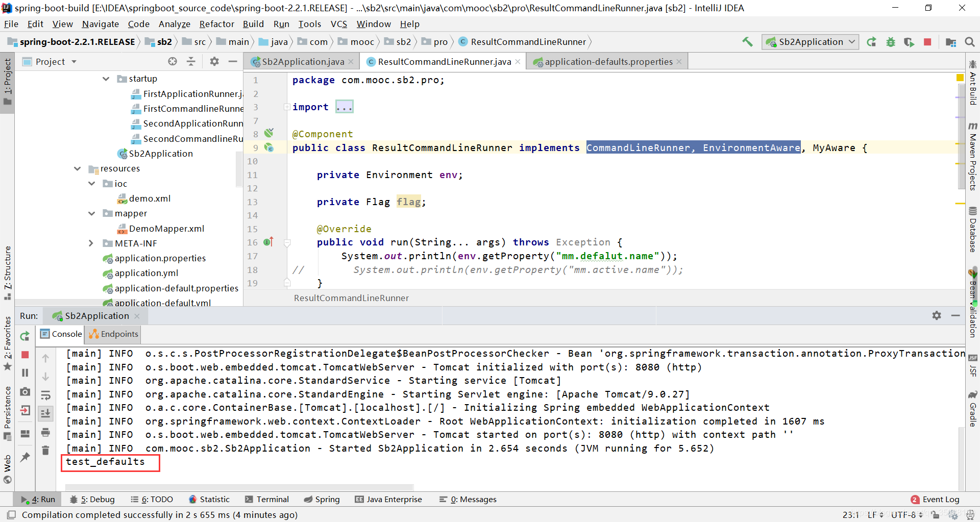Dump threads with the camera icon
Image resolution: width=980 pixels, height=522 pixels.
point(24,391)
